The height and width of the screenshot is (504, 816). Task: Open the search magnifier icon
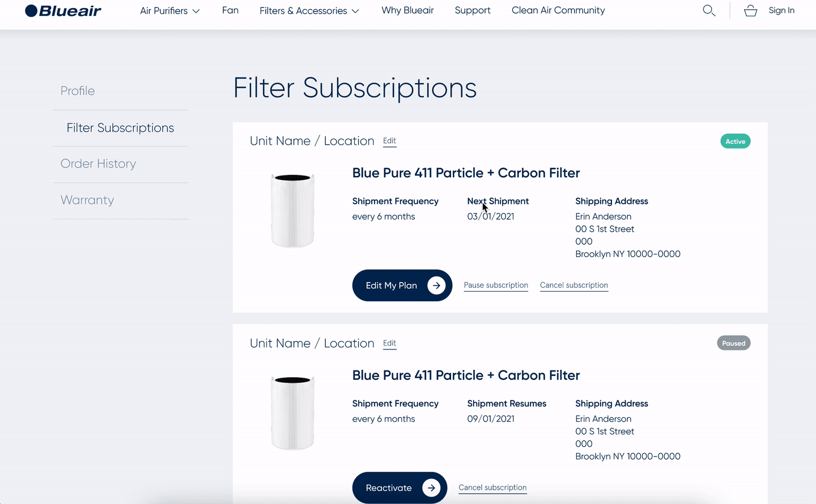pos(709,10)
